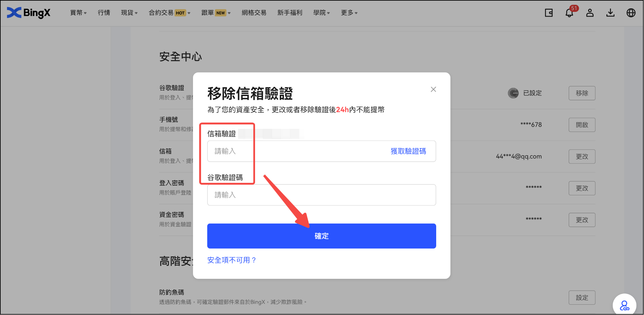Open the language globe icon
644x315 pixels.
point(631,13)
